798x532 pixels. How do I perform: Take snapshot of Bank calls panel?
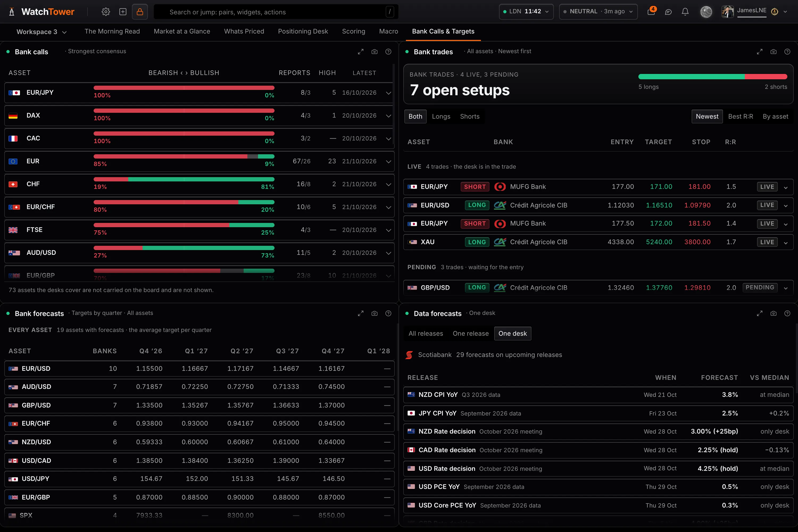point(375,52)
